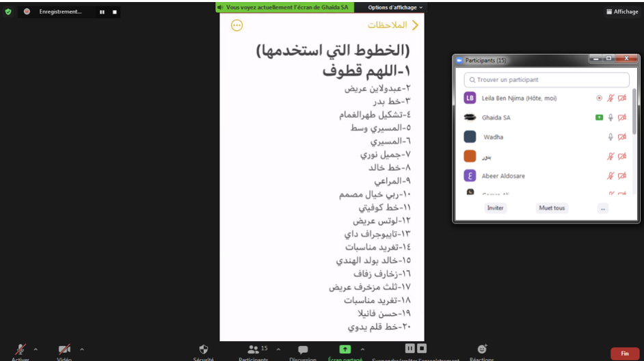
Task: Toggle Wadha's microphone in participants list
Action: click(x=611, y=137)
